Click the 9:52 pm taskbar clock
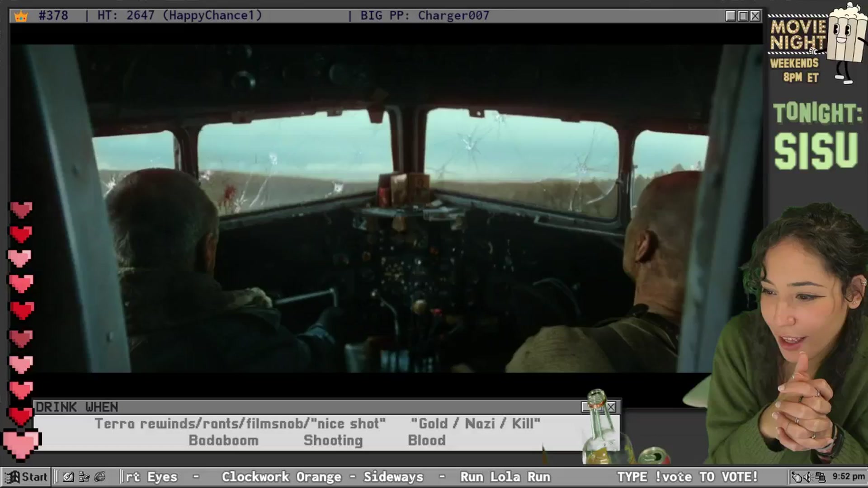The image size is (868, 488). click(849, 477)
